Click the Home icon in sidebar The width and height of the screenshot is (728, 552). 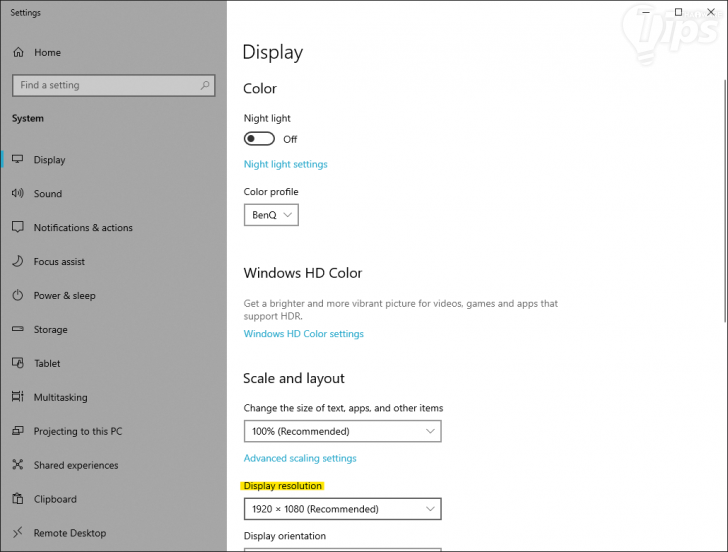(18, 52)
